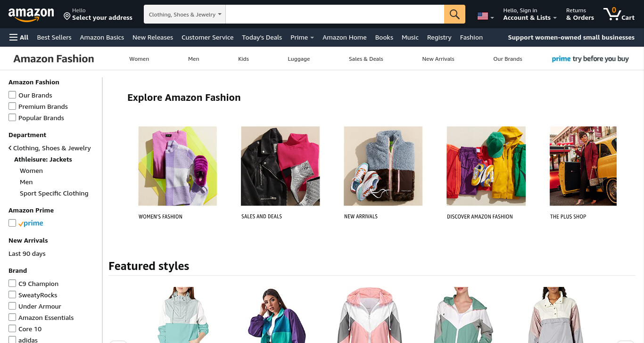Open Books in nav bar

[x=384, y=37]
